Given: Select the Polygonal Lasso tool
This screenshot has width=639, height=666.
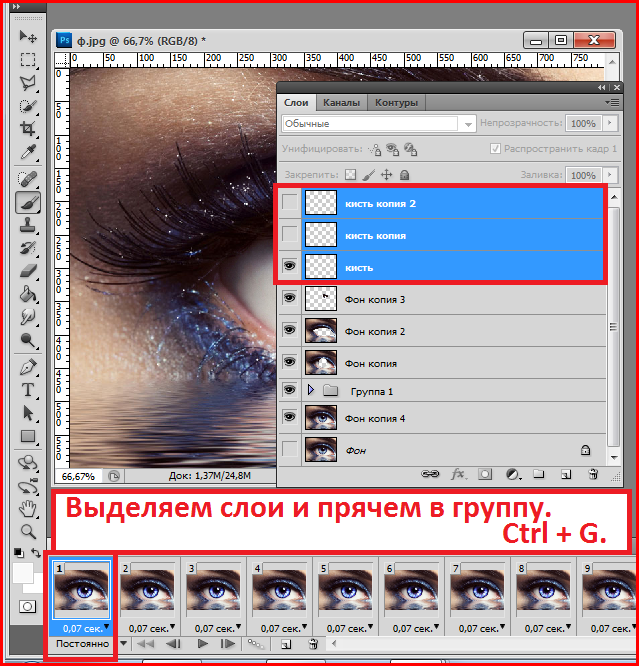Looking at the screenshot, I should (x=28, y=83).
